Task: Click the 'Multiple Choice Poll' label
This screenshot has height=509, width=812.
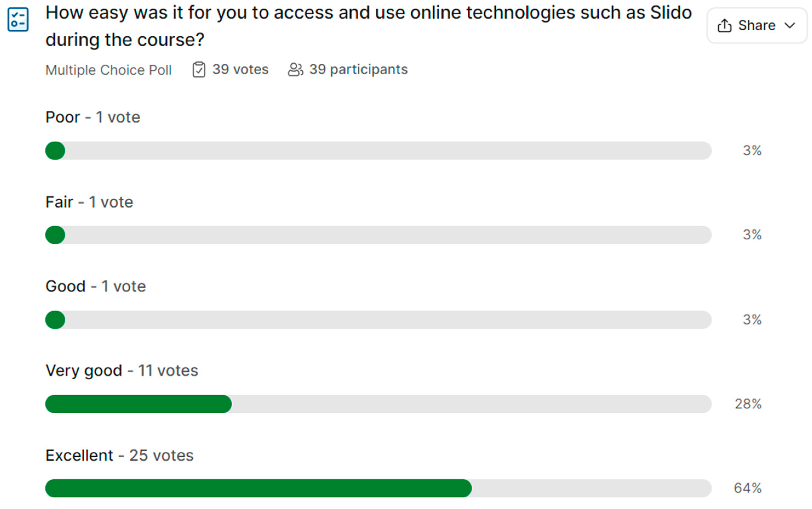Action: 108,70
